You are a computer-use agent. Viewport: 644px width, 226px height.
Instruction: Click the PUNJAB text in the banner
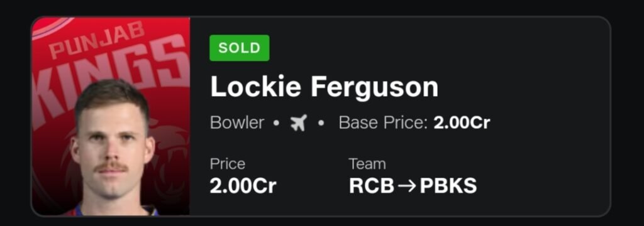click(x=97, y=40)
